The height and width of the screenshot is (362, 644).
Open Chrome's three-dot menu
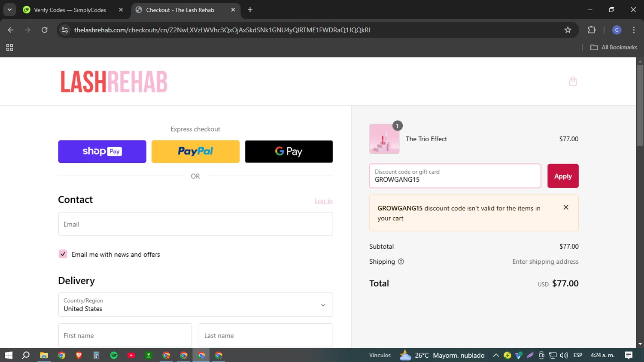pos(634,30)
